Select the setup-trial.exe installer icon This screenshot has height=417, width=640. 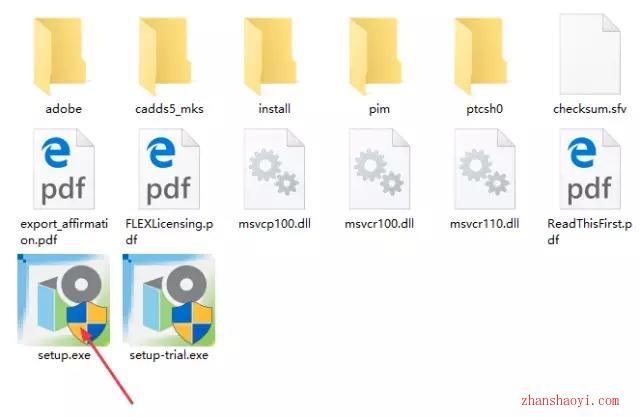pos(169,300)
